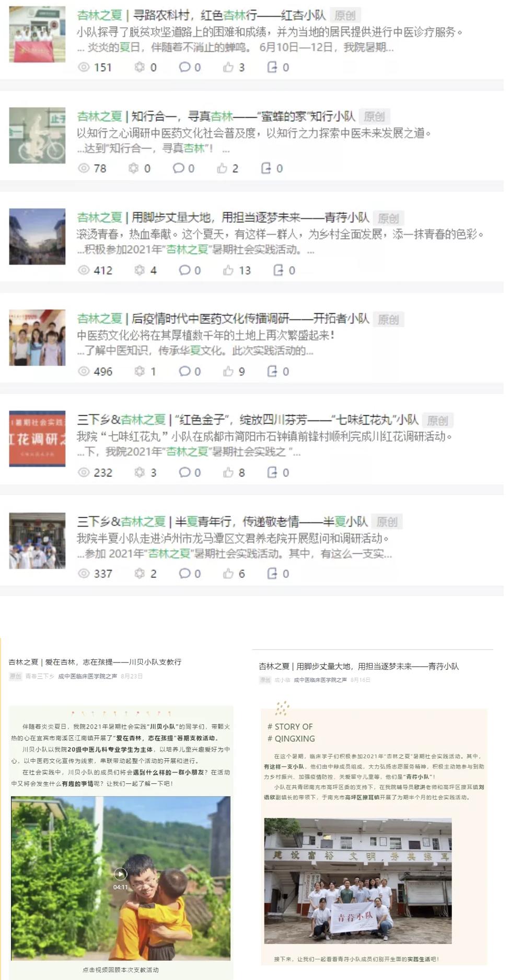Click flower icon showing 2 on 半夏小队

point(140,574)
